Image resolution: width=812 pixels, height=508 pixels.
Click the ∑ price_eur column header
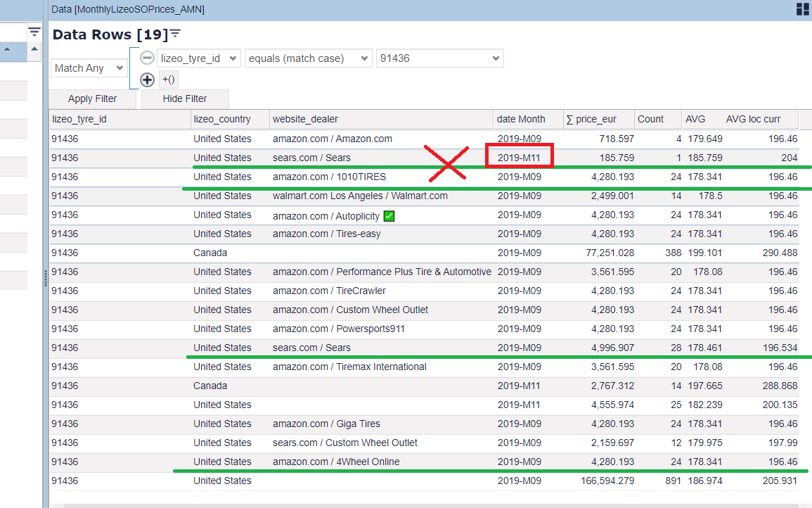coord(591,119)
